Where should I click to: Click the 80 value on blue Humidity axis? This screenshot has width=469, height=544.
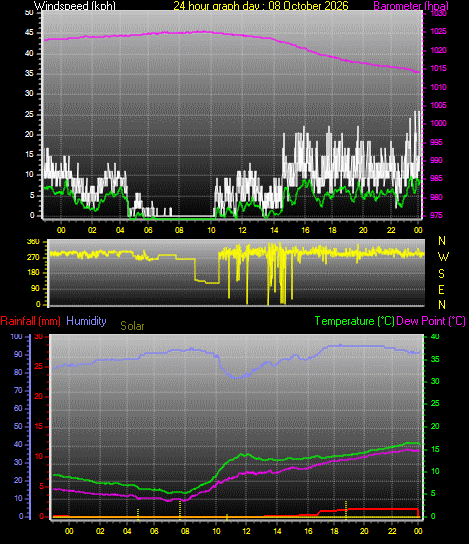click(x=18, y=372)
